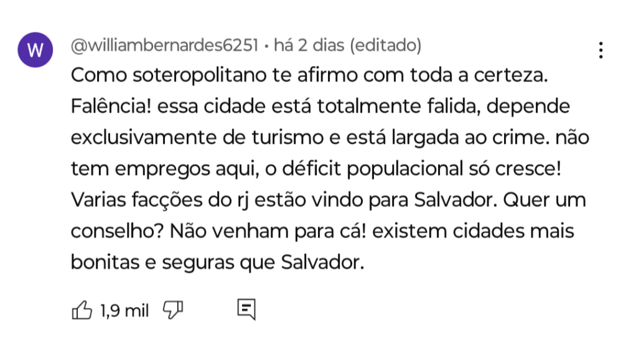Click the purple "W" user avatar
The image size is (636, 364).
[36, 50]
